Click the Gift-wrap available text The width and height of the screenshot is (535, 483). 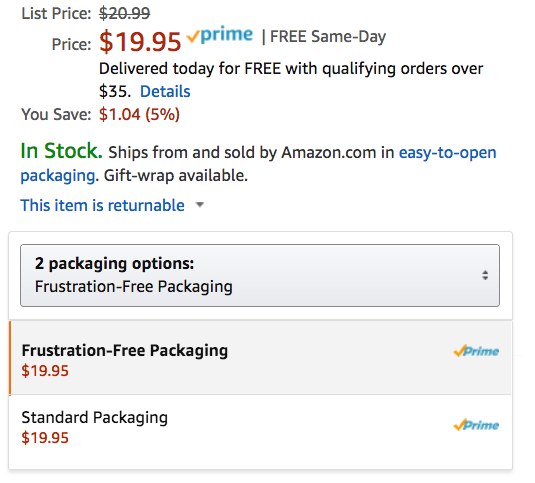coord(176,176)
